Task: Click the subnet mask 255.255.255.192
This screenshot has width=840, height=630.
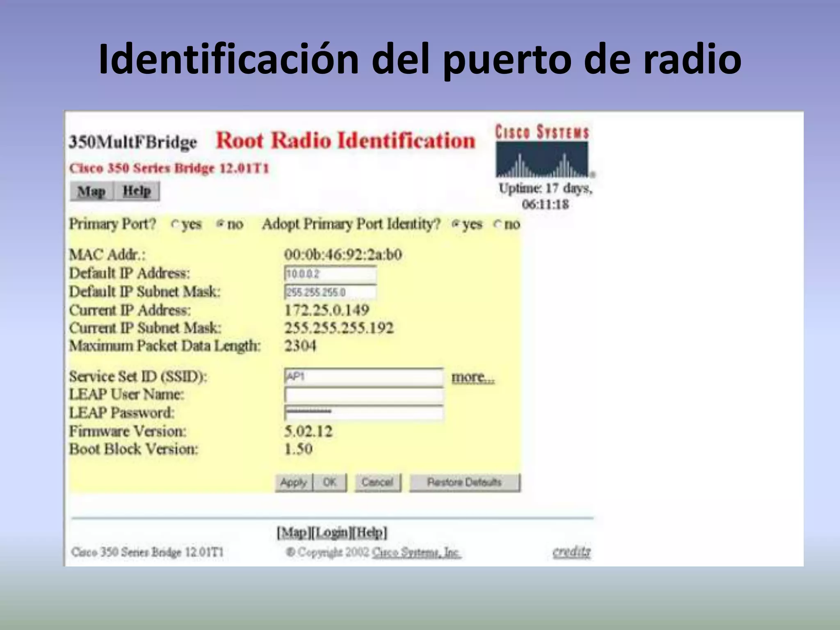Action: point(339,328)
